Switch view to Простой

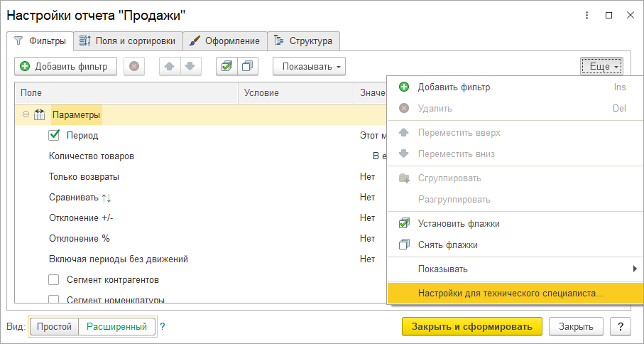55,327
